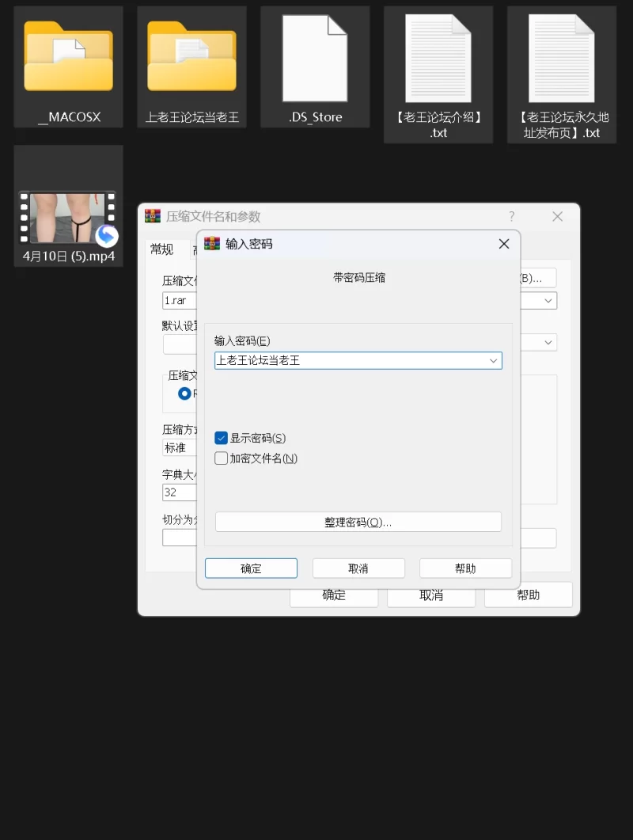Select the .DS_Store file icon
The height and width of the screenshot is (840, 633).
[x=315, y=57]
